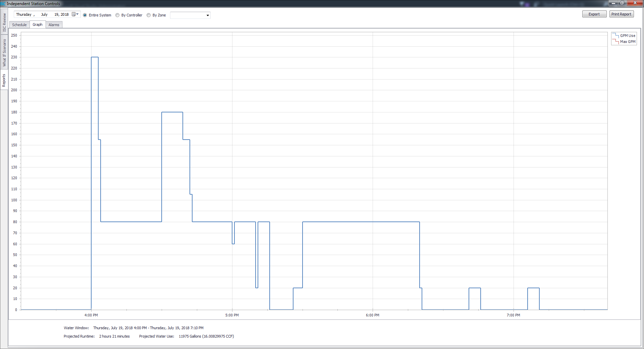Click the 6:00 PM time axis label

point(373,315)
